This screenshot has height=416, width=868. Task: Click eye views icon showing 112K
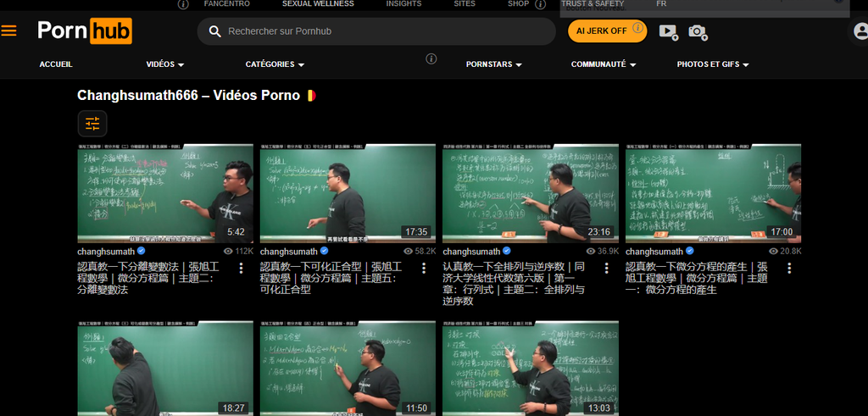pyautogui.click(x=228, y=251)
